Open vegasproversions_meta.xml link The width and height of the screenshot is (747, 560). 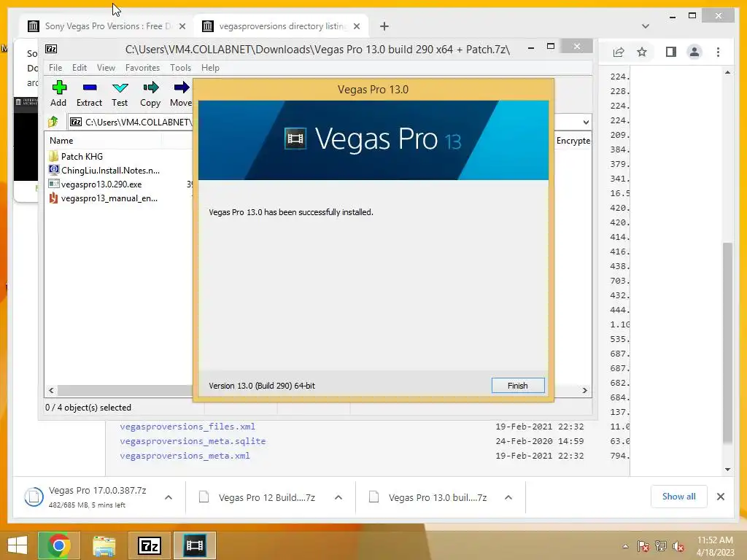pos(185,456)
